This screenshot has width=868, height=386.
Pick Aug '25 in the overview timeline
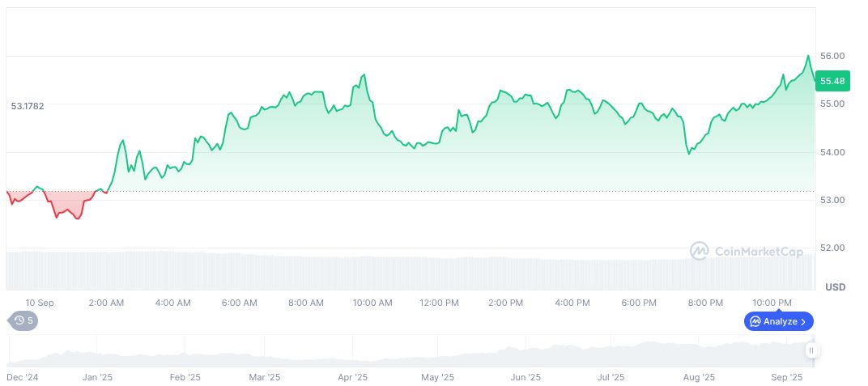coord(699,377)
